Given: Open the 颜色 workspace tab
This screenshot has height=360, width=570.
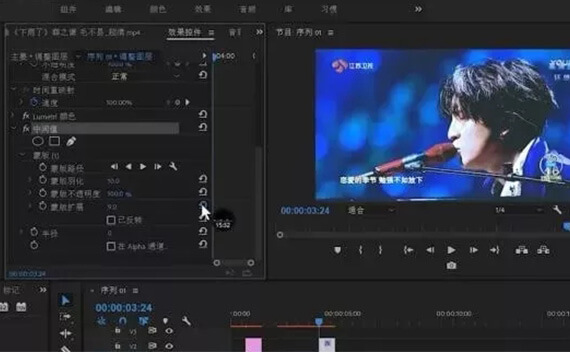Looking at the screenshot, I should pos(158,9).
